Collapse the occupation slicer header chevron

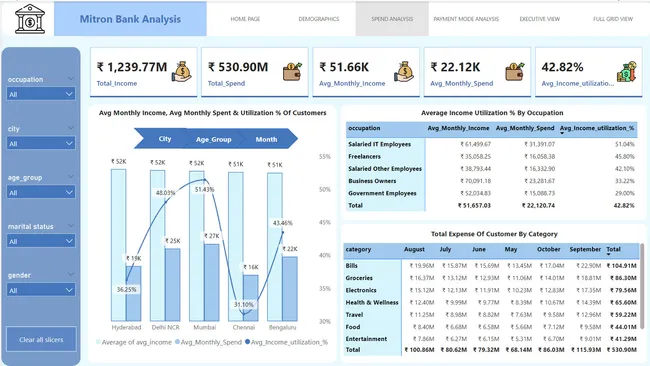pyautogui.click(x=71, y=79)
